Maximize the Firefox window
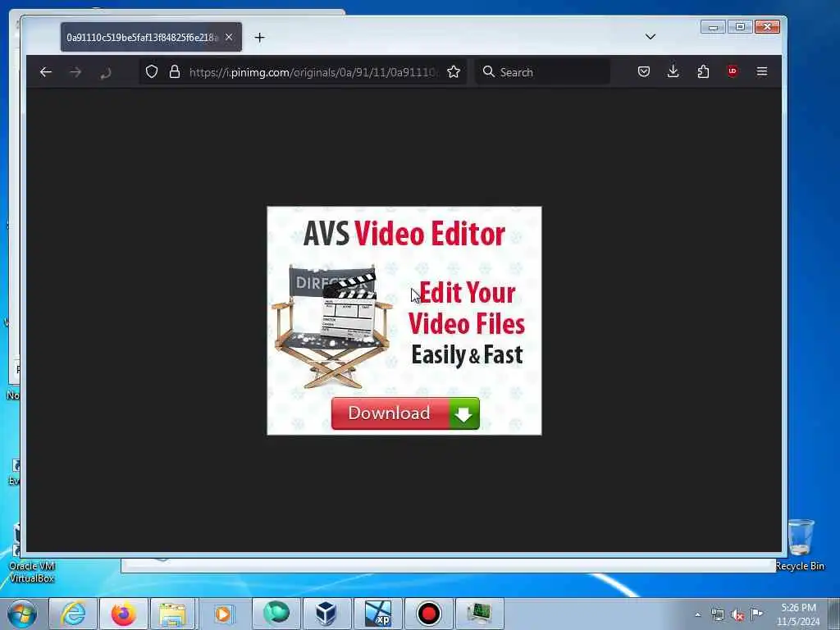Image resolution: width=840 pixels, height=630 pixels. pos(740,27)
